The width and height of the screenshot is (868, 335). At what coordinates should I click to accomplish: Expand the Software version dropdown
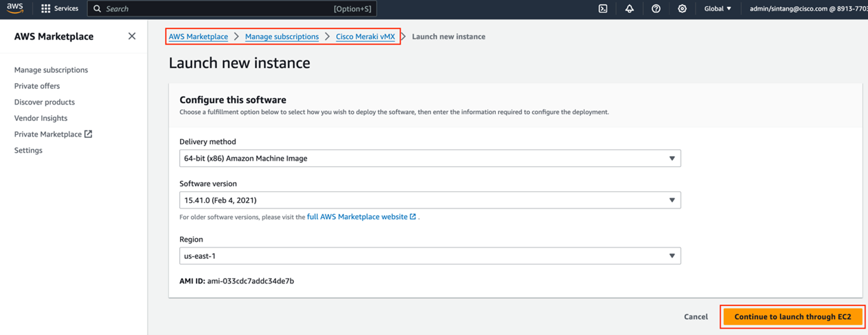point(429,200)
